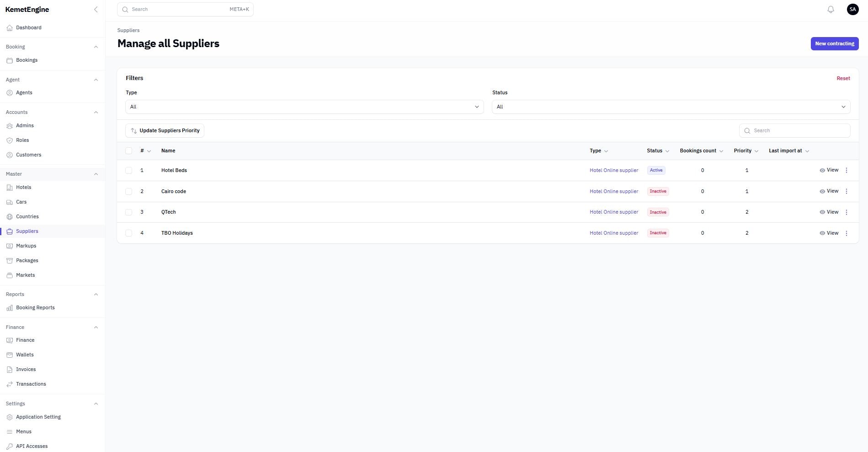Image resolution: width=868 pixels, height=452 pixels.
Task: Collapse the Accounts sidebar section
Action: click(96, 112)
